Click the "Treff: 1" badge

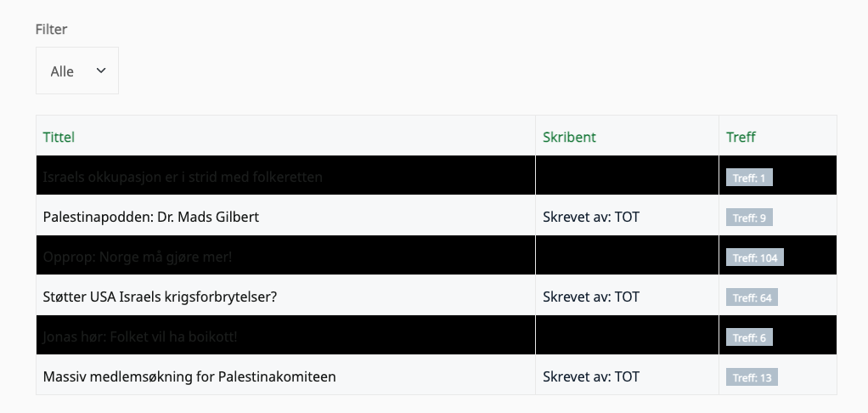(x=749, y=178)
